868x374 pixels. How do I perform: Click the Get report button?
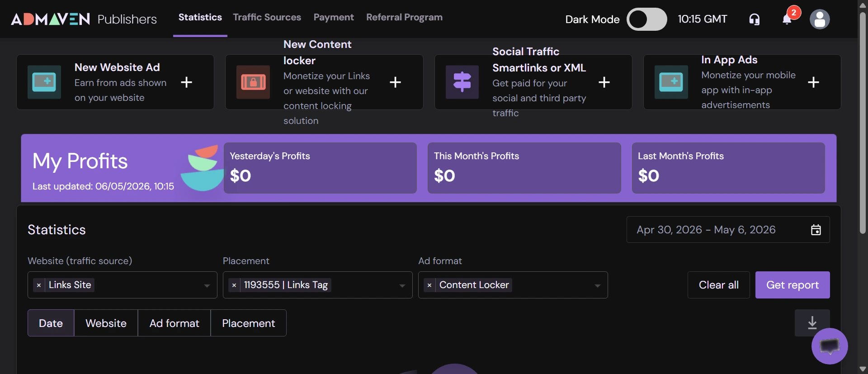(793, 285)
